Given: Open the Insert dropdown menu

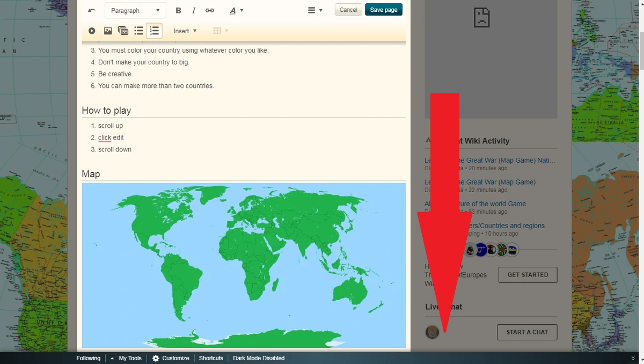Looking at the screenshot, I should tap(185, 31).
